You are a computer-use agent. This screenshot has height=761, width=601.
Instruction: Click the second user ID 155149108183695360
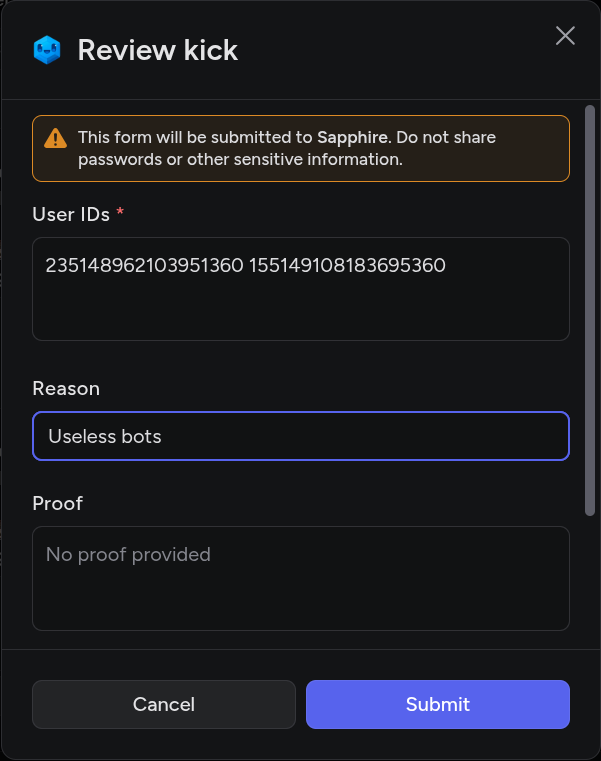point(347,266)
